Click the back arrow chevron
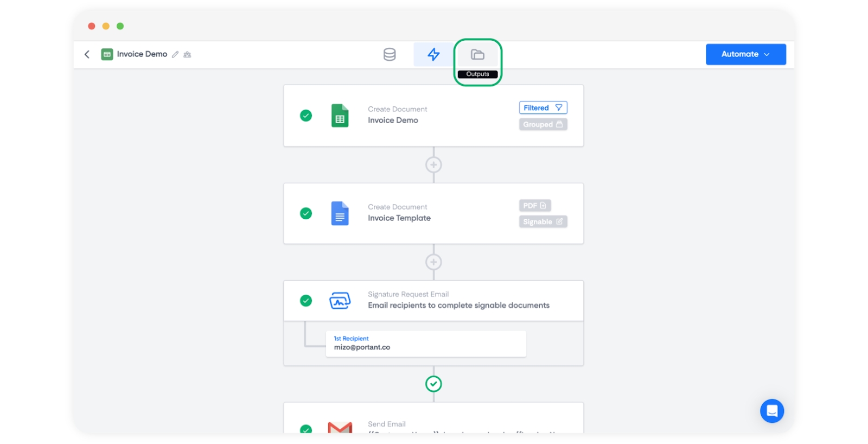 coord(87,54)
